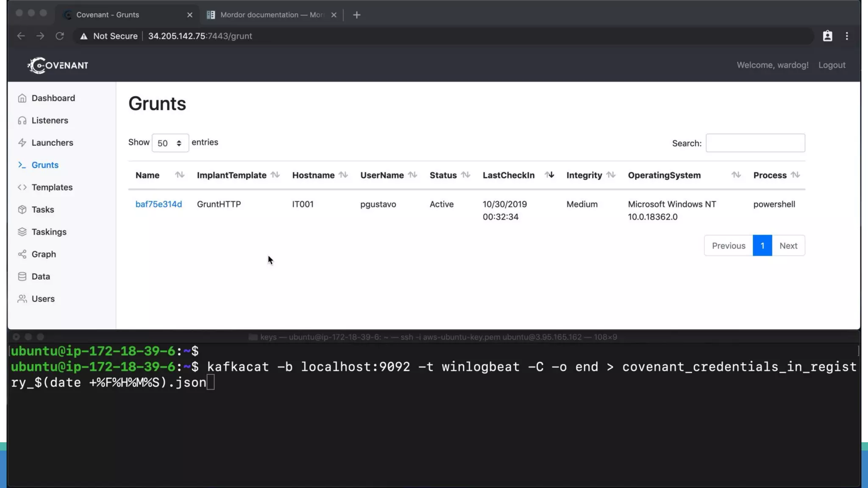Click the GruntHTTP cell

(219, 204)
